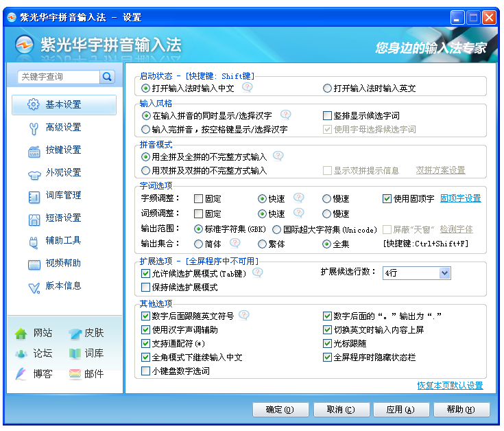The height and width of the screenshot is (431, 504).
Task: Open the 皮肤 shirt icon
Action: [75, 334]
